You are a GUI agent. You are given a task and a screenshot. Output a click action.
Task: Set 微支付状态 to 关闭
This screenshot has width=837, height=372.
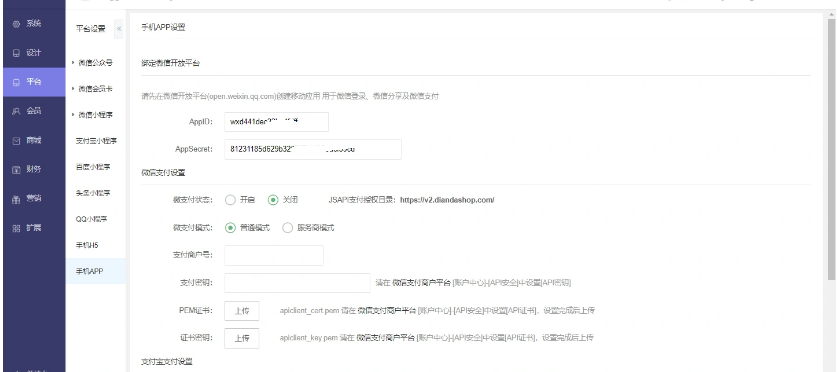point(273,200)
